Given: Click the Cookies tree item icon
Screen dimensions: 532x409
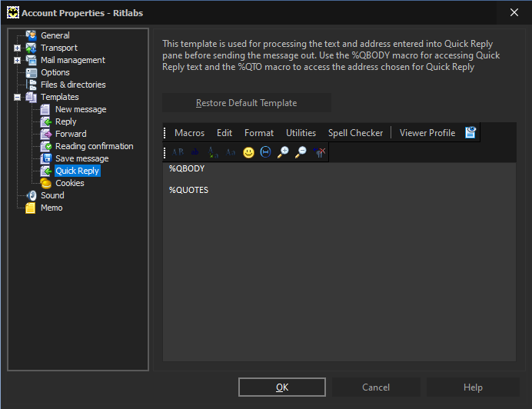Looking at the screenshot, I should pyautogui.click(x=45, y=183).
